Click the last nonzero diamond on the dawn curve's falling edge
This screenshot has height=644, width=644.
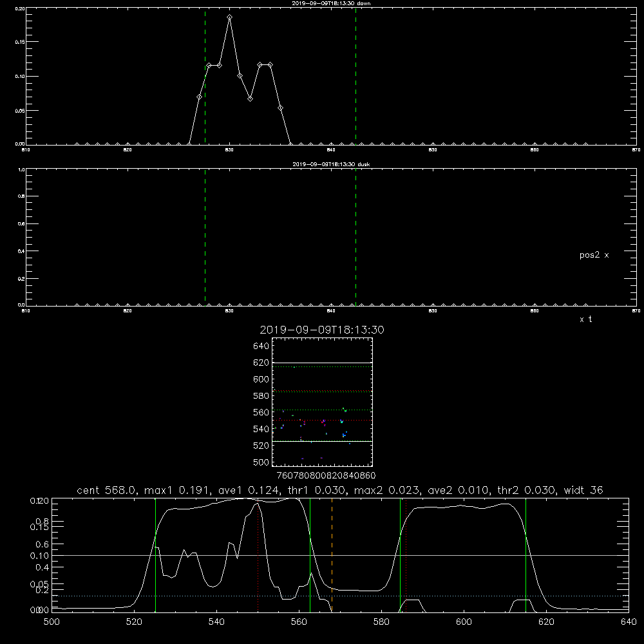click(281, 108)
